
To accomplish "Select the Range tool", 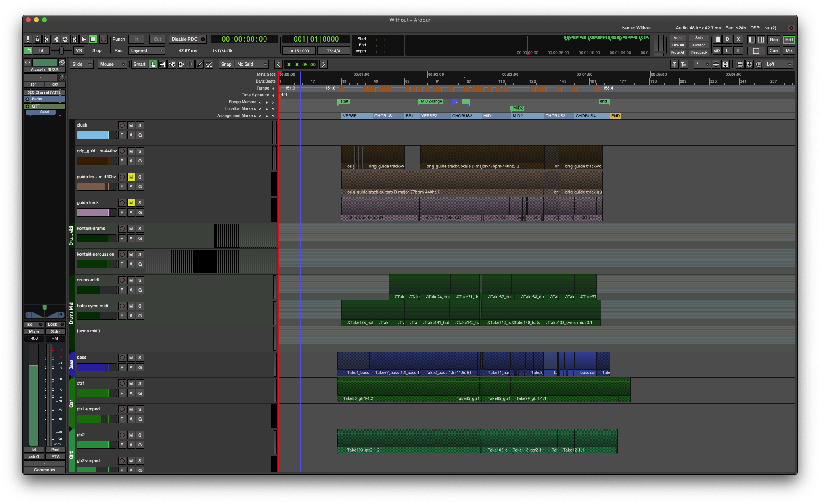I will click(162, 64).
